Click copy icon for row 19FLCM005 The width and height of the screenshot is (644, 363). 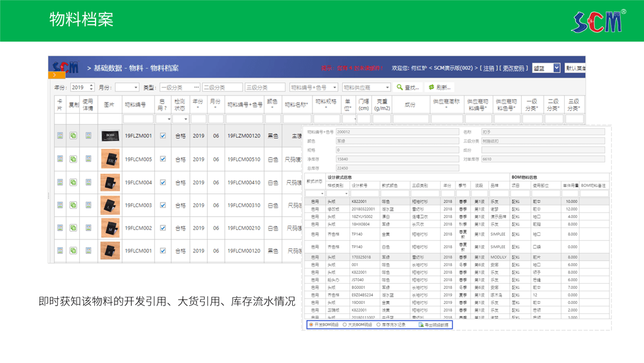[73, 159]
